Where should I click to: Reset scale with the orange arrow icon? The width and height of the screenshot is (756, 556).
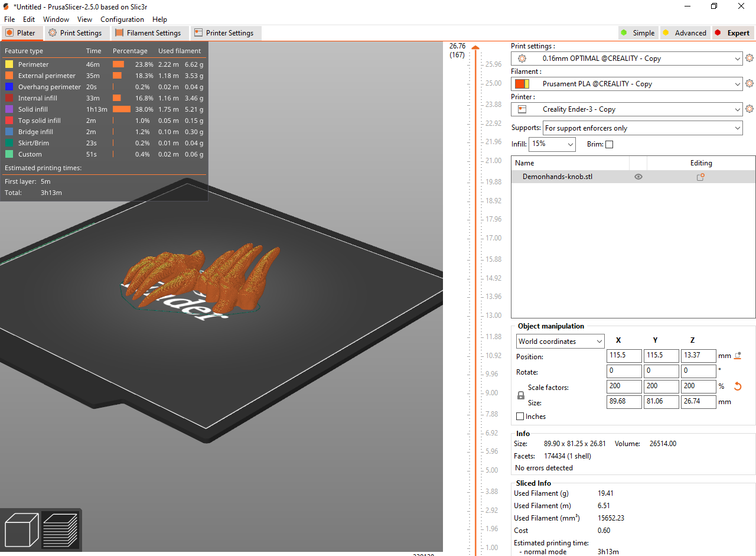tap(737, 386)
